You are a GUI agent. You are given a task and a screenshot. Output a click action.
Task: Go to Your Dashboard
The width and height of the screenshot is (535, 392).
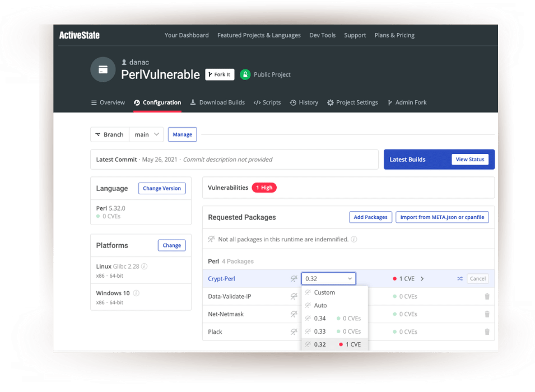[x=187, y=35]
